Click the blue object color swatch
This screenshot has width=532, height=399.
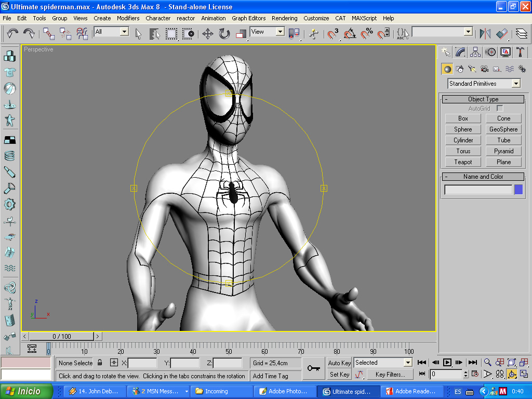click(518, 190)
